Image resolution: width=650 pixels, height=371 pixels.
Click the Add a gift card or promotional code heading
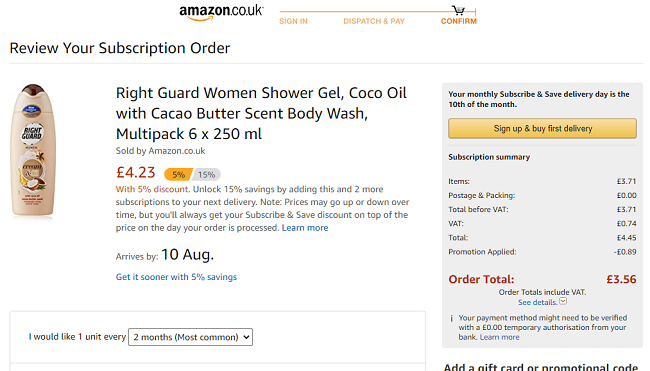point(541,367)
